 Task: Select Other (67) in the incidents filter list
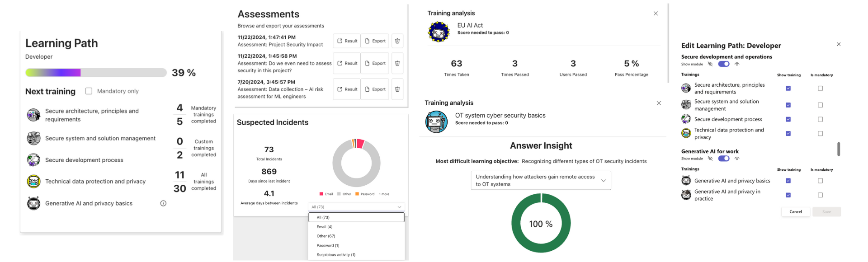356,236
